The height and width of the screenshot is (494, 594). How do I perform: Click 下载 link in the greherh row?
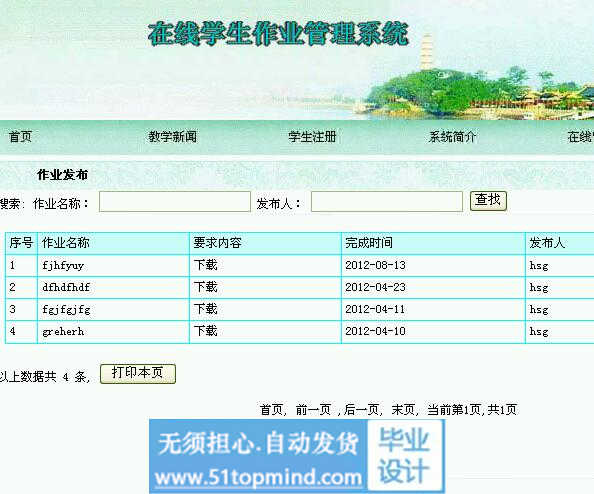[206, 331]
